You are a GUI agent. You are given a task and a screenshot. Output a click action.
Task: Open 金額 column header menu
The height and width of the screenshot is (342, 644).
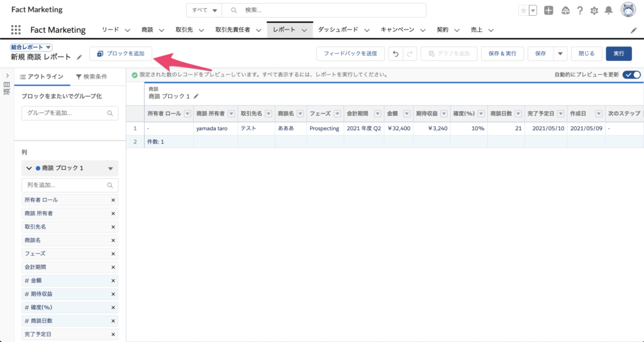pyautogui.click(x=407, y=114)
